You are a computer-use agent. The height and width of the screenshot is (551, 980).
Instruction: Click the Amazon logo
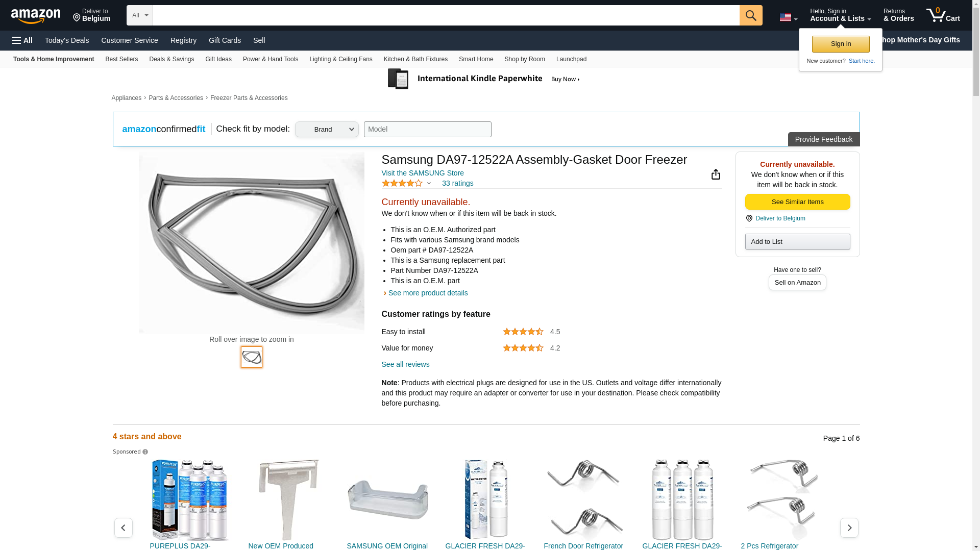pyautogui.click(x=36, y=16)
